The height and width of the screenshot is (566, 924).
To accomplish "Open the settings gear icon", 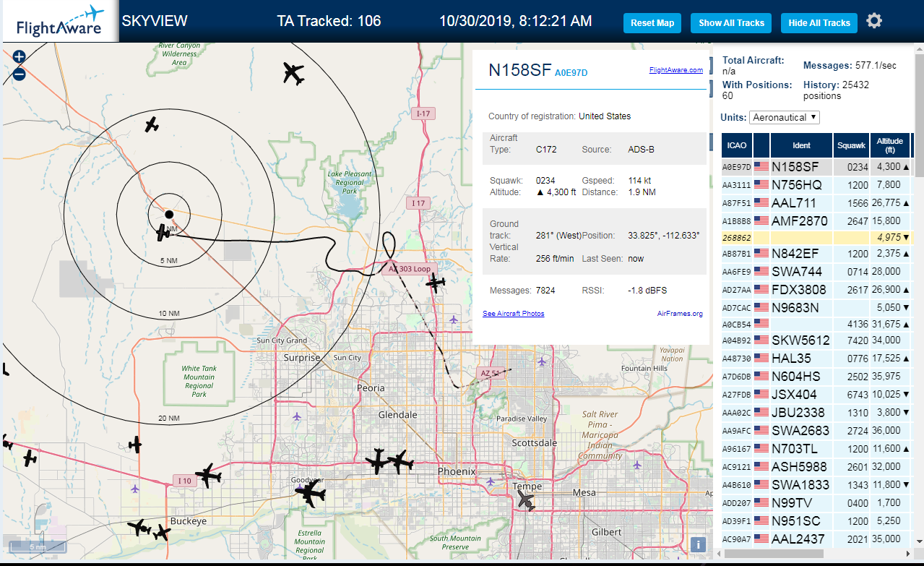I will click(874, 21).
